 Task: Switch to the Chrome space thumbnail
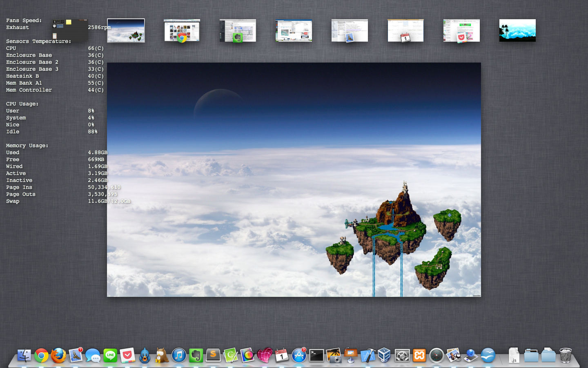click(182, 30)
